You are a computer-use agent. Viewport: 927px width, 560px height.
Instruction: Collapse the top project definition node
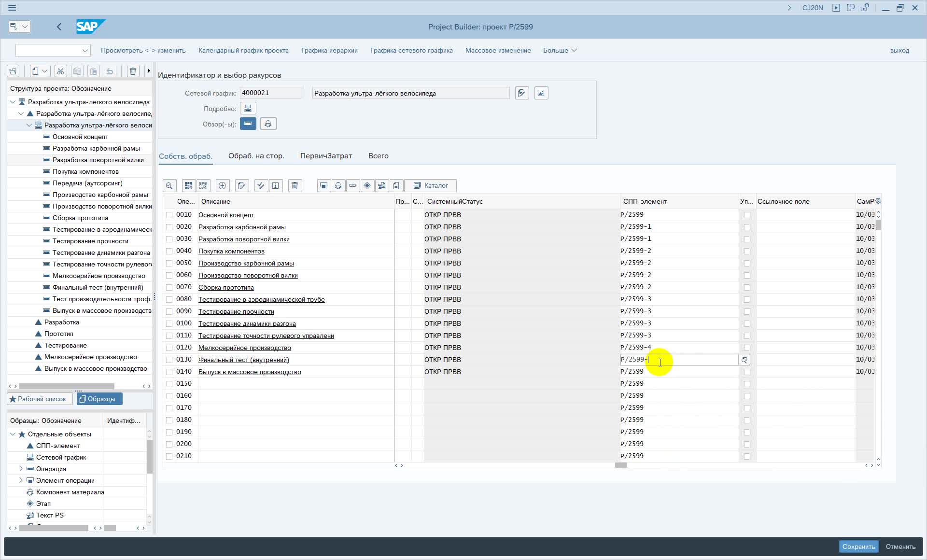[x=13, y=102]
